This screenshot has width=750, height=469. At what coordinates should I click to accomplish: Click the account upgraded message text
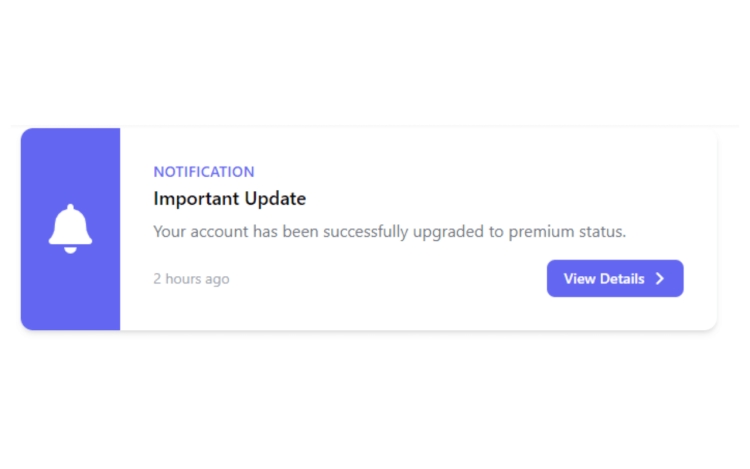point(389,232)
